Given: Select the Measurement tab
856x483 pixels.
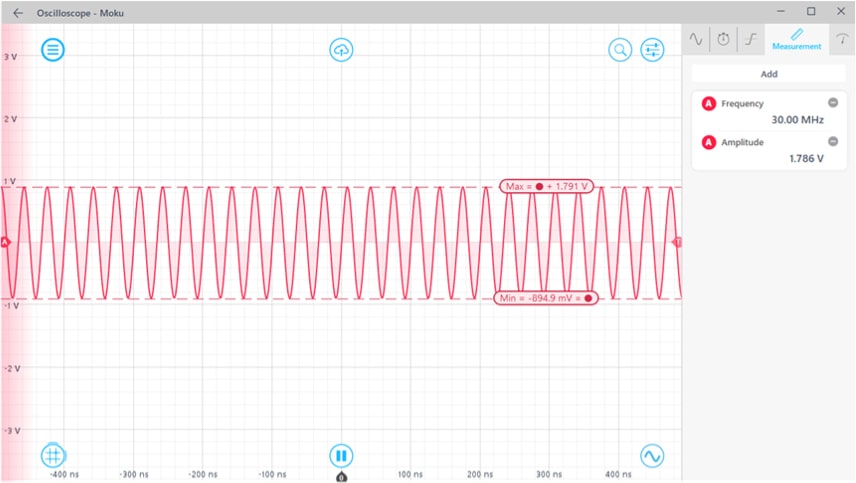Looking at the screenshot, I should (x=796, y=40).
